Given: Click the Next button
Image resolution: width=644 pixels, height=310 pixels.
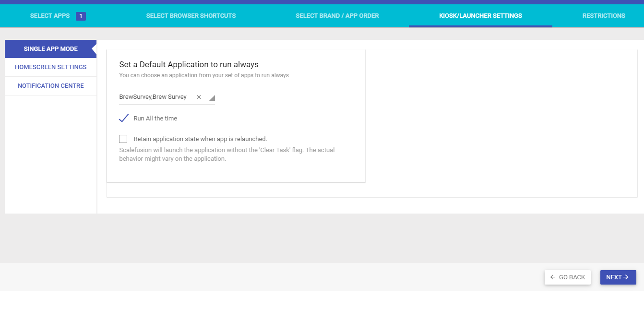Looking at the screenshot, I should [x=618, y=277].
